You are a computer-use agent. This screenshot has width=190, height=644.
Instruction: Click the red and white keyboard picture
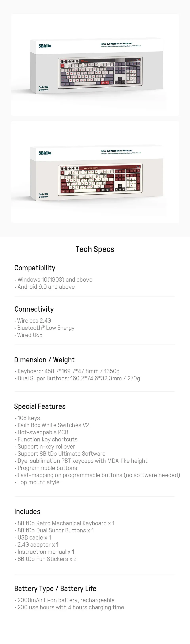click(x=100, y=179)
